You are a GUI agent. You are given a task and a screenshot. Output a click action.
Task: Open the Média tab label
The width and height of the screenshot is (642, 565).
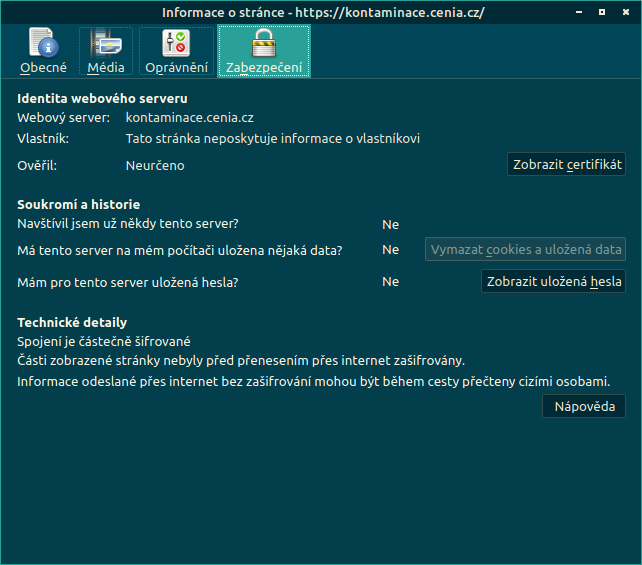tap(105, 68)
